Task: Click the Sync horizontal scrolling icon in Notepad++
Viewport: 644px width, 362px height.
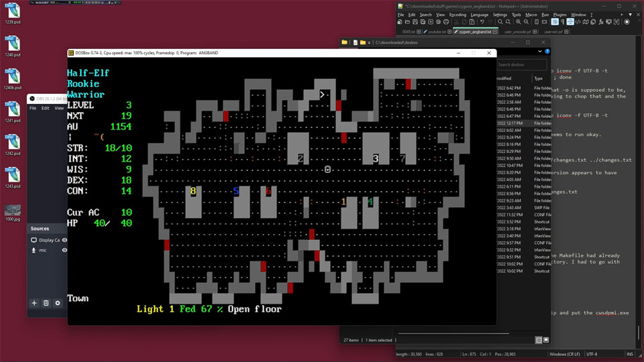Action: click(x=544, y=22)
